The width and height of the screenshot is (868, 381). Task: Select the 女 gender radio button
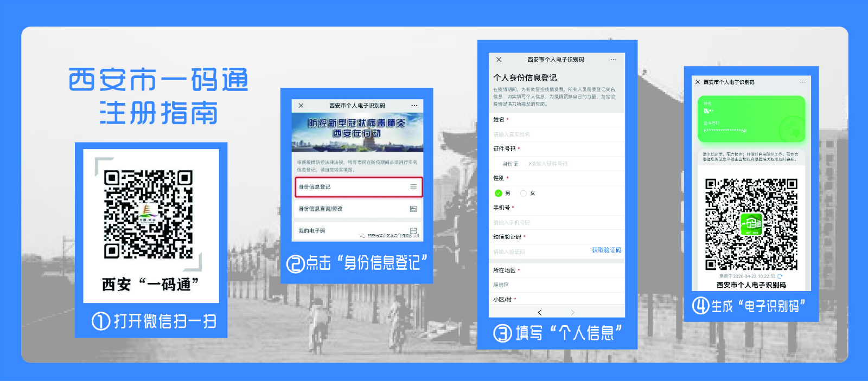point(524,193)
